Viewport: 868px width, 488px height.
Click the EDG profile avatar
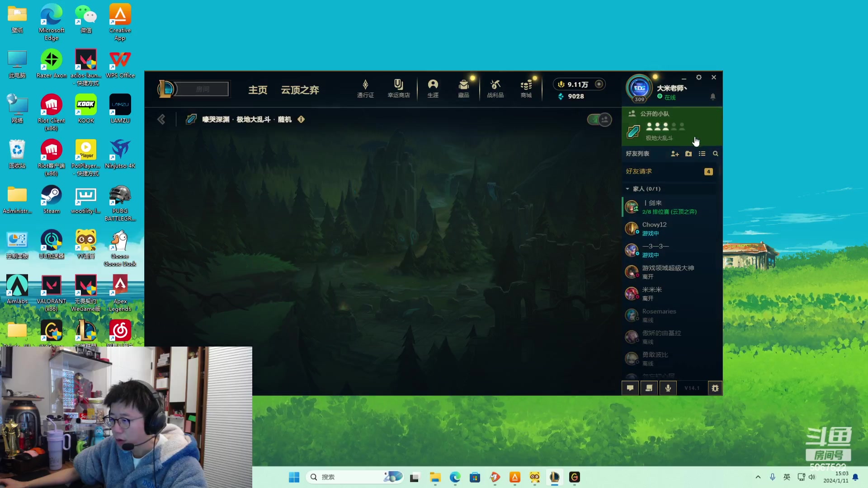pyautogui.click(x=639, y=88)
